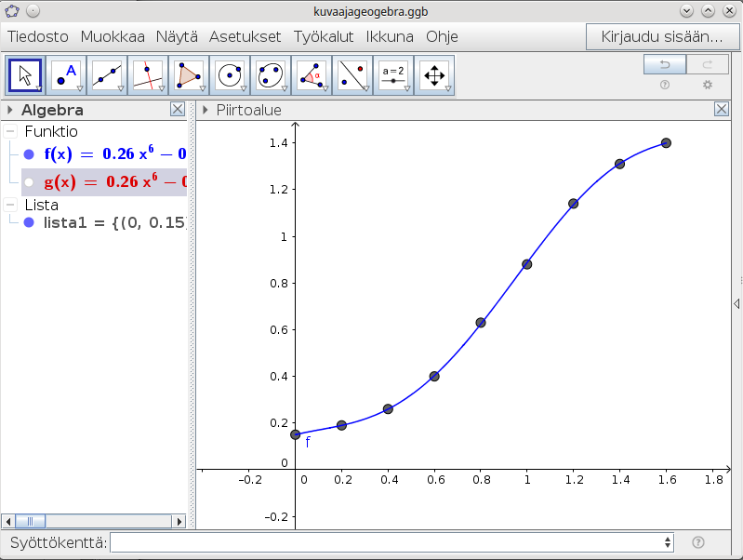Click the Kirjaudu sisään button
This screenshot has height=560, width=743.
coord(662,38)
